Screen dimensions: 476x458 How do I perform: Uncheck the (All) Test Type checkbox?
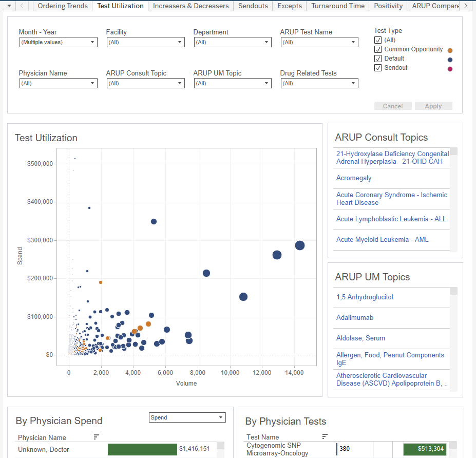pyautogui.click(x=378, y=40)
